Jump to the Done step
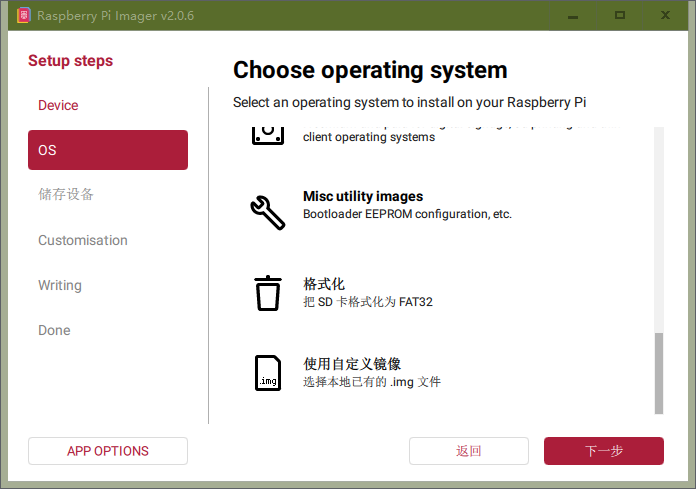The image size is (696, 489). click(54, 330)
